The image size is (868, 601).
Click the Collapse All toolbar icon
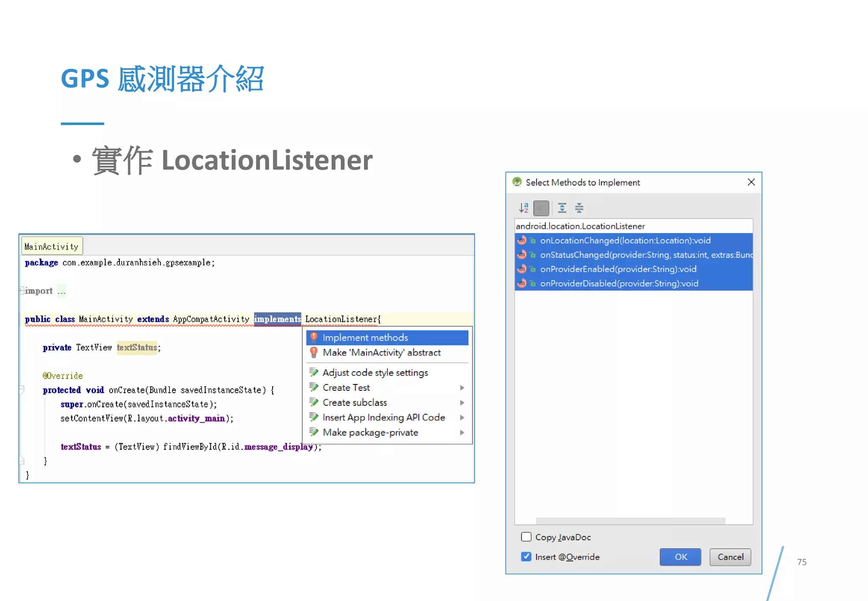(x=579, y=208)
